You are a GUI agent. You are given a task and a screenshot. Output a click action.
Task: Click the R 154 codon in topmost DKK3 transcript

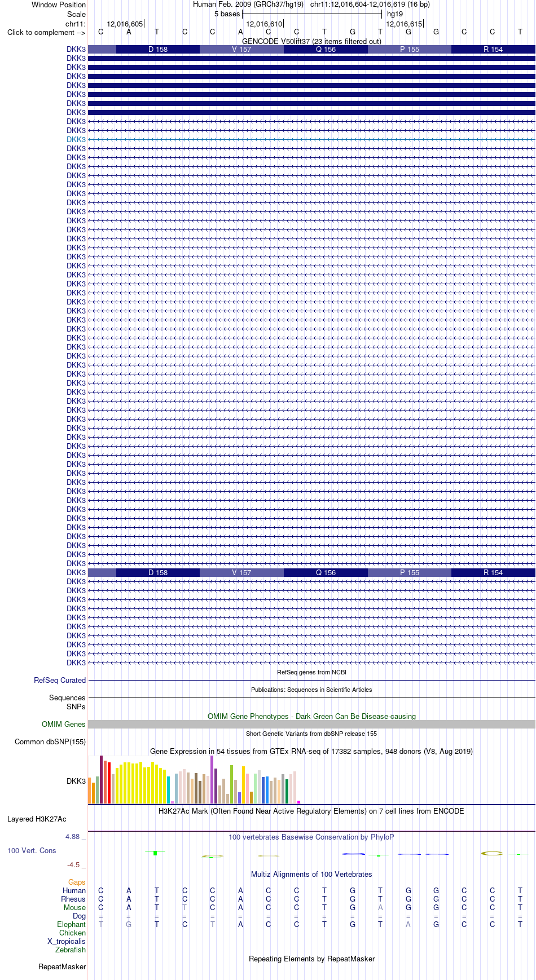click(x=493, y=50)
